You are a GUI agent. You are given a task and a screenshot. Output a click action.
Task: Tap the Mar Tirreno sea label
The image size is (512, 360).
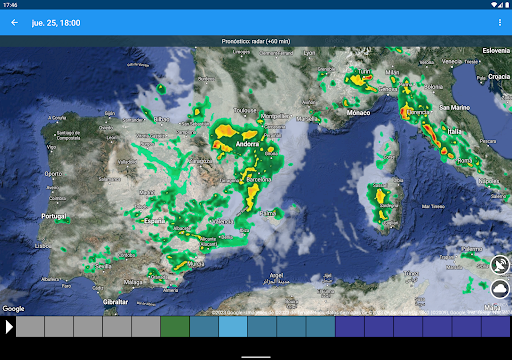433,206
